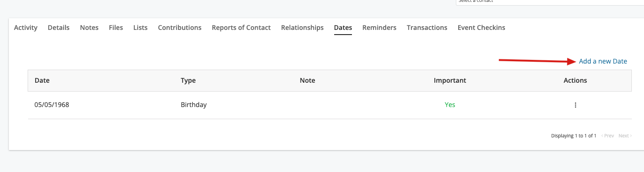Open Reports of Contact tab

coord(241,28)
